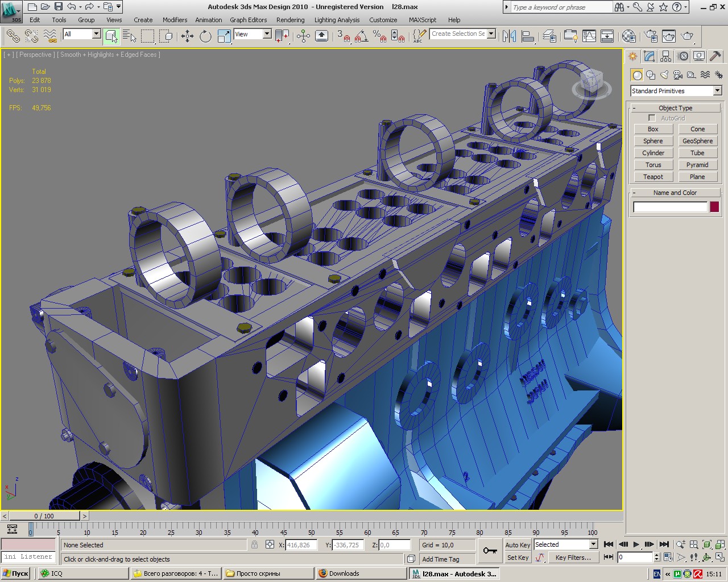Open the Rendered Frame Window

pos(669,36)
